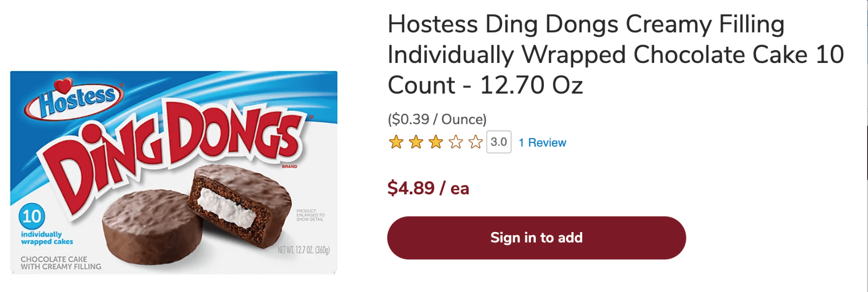Viewport: 868px width, 292px height.
Task: Click the Sign in to add button
Action: [536, 238]
